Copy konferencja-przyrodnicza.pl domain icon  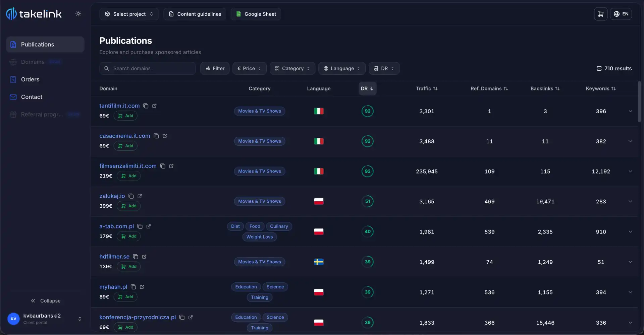[x=182, y=318]
